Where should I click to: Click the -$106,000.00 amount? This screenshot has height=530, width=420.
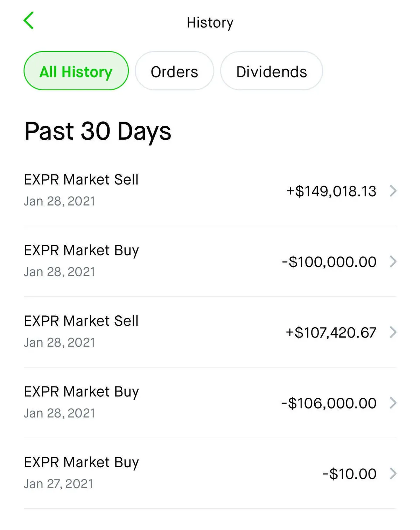[329, 403]
